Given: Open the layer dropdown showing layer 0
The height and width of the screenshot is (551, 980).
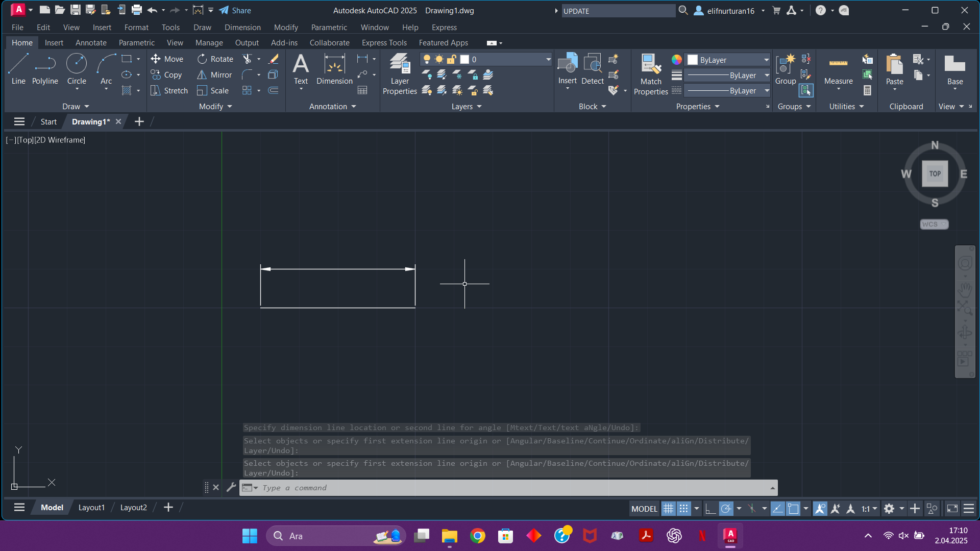Looking at the screenshot, I should point(486,59).
